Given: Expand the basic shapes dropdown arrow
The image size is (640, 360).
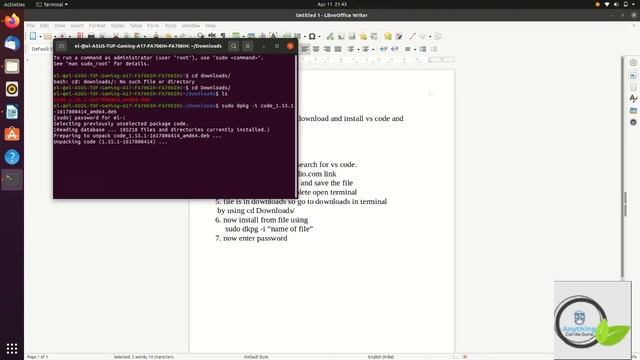Looking at the screenshot, I should [430, 36].
